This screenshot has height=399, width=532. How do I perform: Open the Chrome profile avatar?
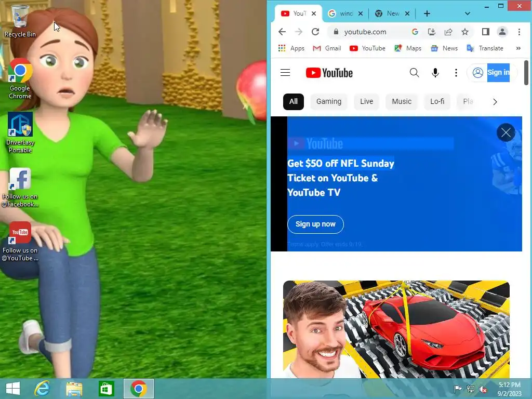[x=502, y=32]
